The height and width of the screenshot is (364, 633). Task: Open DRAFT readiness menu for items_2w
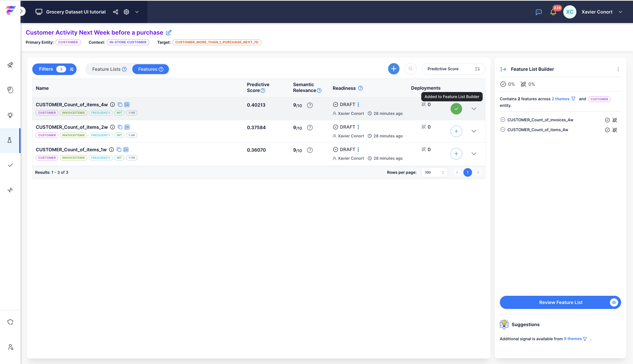(358, 127)
